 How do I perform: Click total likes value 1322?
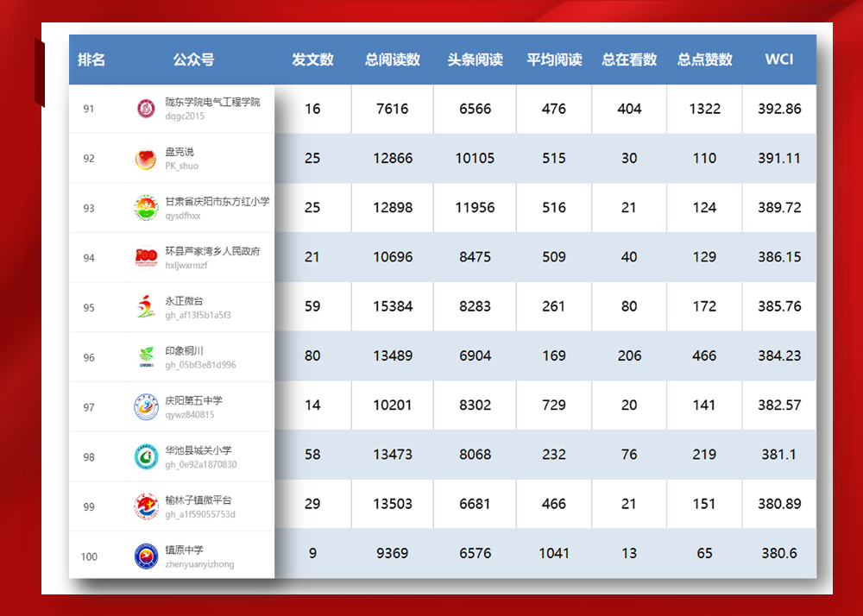click(x=704, y=109)
